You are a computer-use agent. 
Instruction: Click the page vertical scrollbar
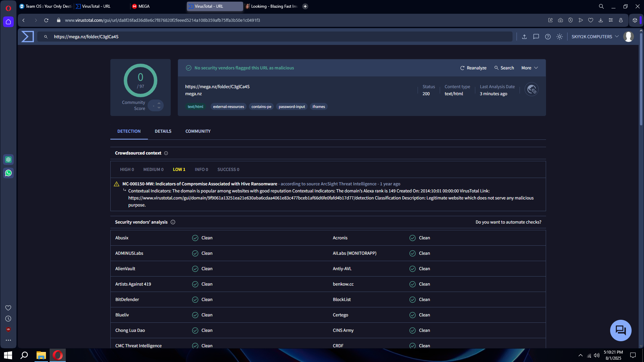coord(641,79)
